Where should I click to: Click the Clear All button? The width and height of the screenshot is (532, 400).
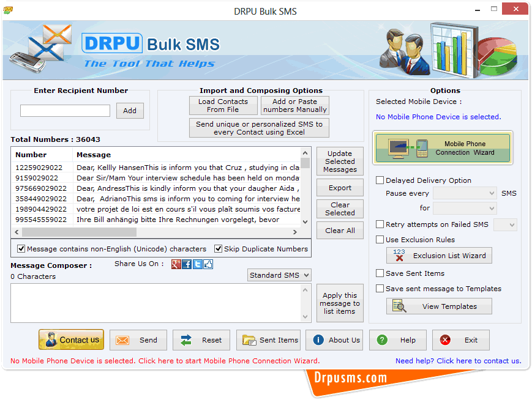pos(340,231)
